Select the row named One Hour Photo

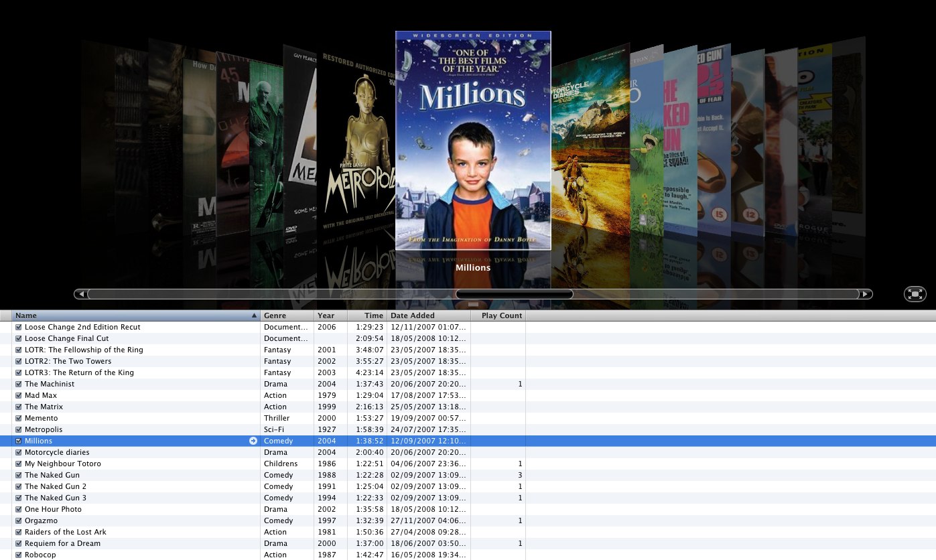pos(468,509)
